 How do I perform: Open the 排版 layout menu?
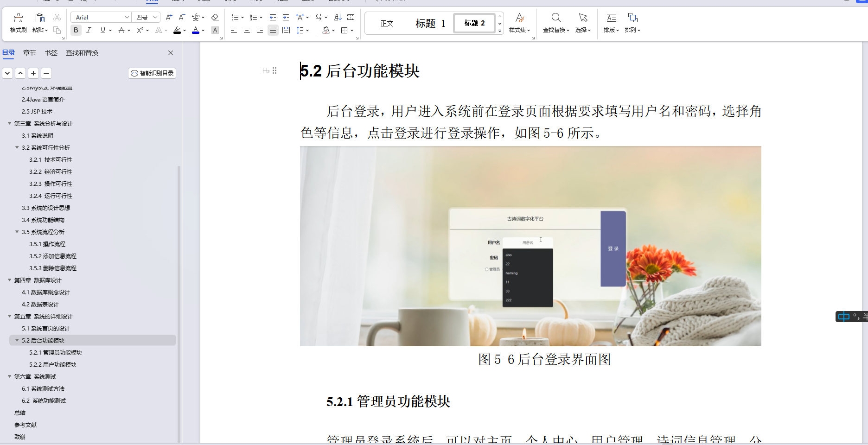[611, 23]
